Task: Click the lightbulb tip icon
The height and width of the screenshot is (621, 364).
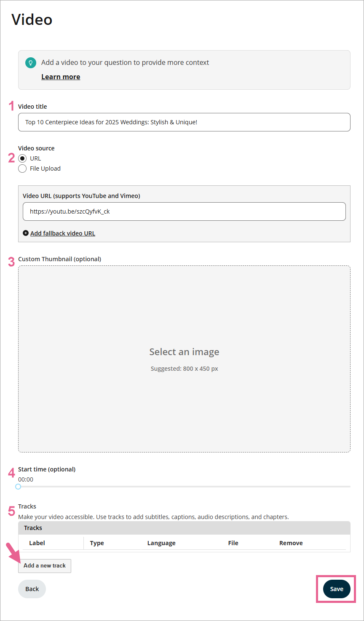Action: point(30,63)
